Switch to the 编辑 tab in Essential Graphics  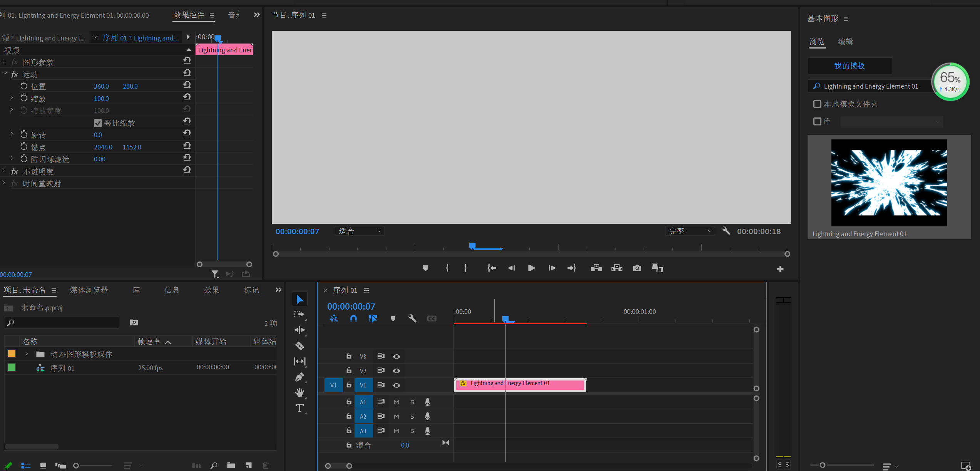point(845,42)
